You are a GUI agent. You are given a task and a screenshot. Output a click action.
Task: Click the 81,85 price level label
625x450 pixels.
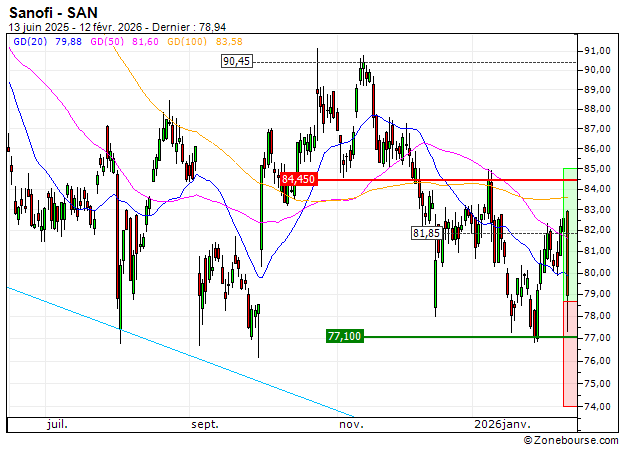coord(426,233)
